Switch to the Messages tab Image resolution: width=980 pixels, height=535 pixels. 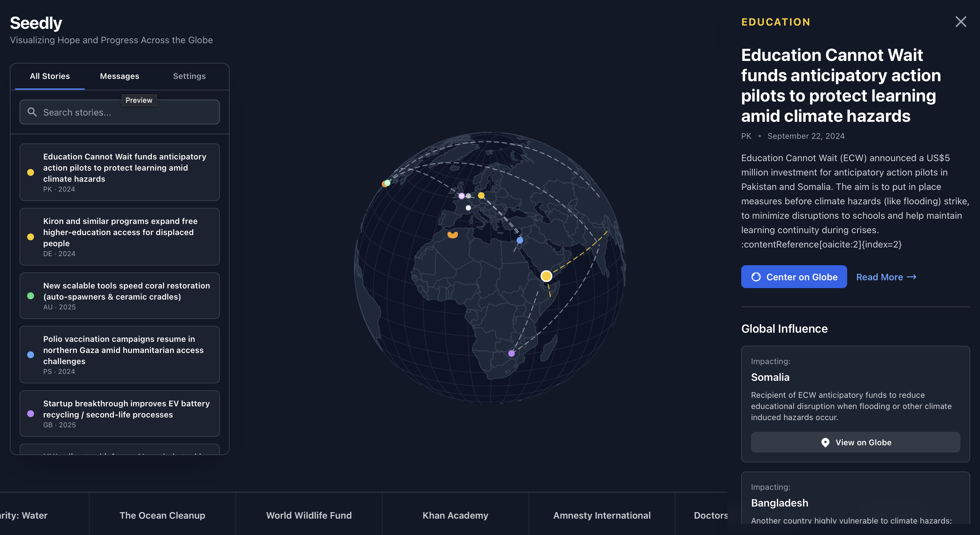click(119, 76)
